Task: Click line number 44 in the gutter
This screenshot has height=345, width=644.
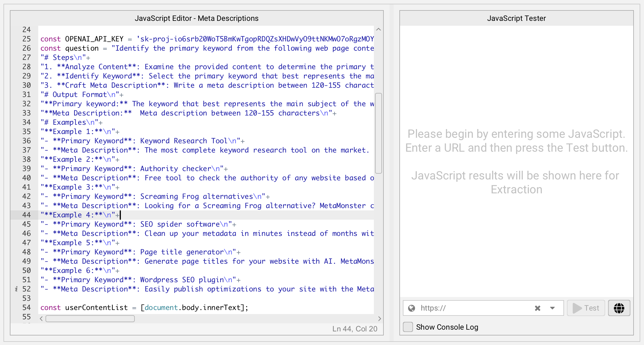Action: 26,215
